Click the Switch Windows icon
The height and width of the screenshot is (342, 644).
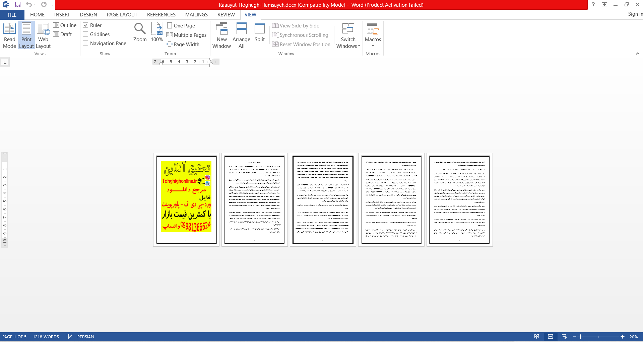[348, 29]
